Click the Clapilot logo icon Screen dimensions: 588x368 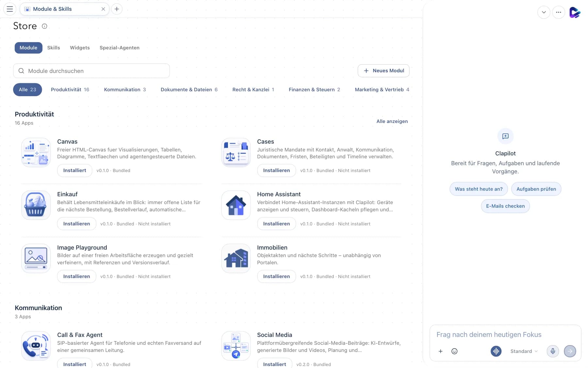point(575,12)
